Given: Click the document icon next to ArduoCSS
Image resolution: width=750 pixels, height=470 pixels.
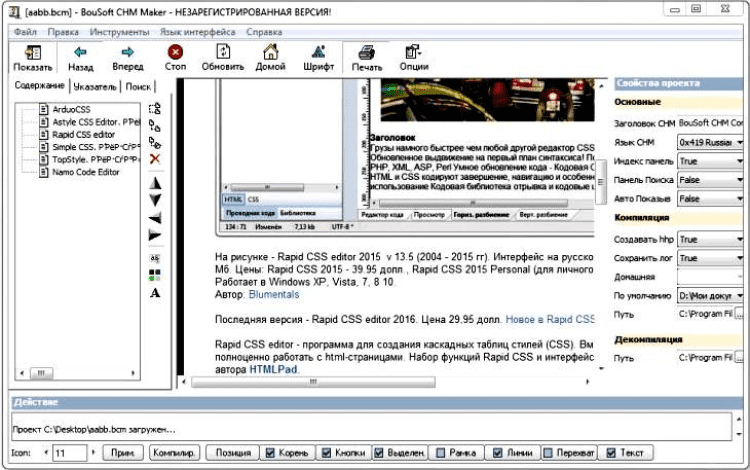Looking at the screenshot, I should (44, 109).
